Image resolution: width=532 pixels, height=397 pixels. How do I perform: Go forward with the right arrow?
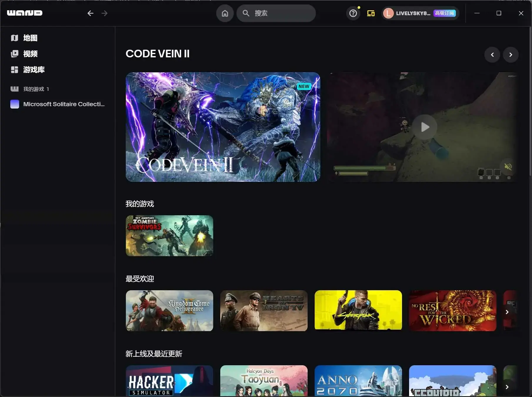tap(104, 13)
